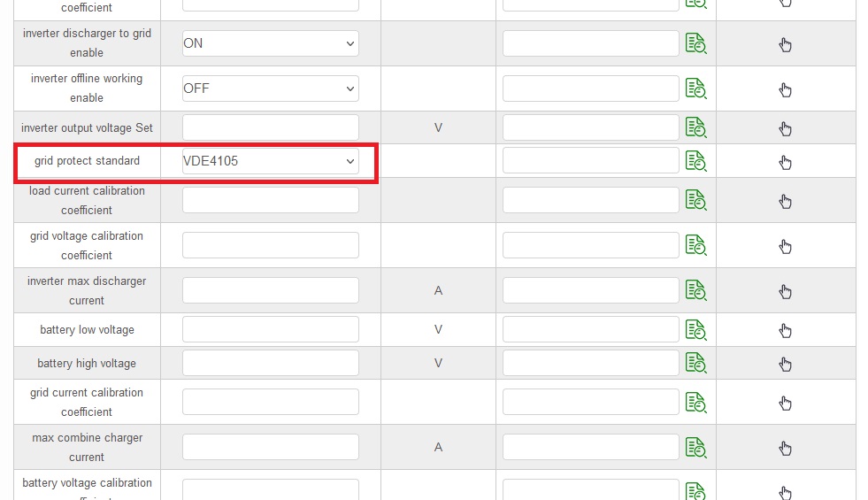Click read icon for inverter offline working enable
The image size is (868, 500).
(x=695, y=88)
